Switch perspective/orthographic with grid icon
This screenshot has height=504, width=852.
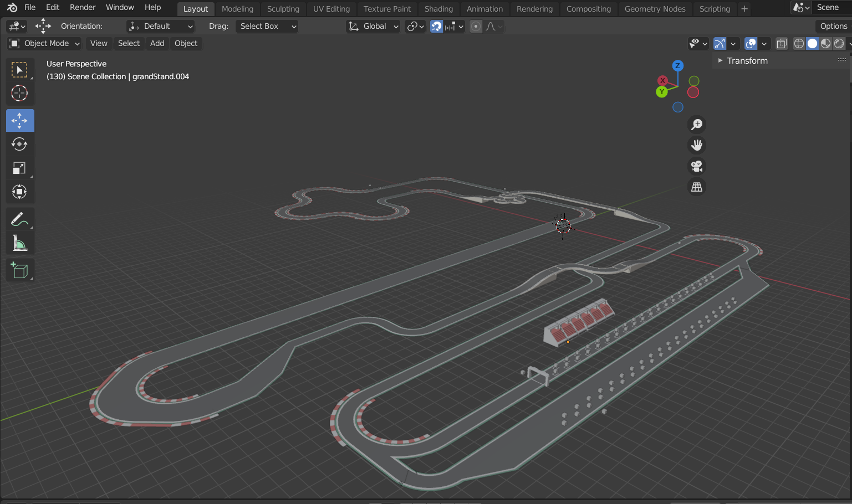coord(697,187)
